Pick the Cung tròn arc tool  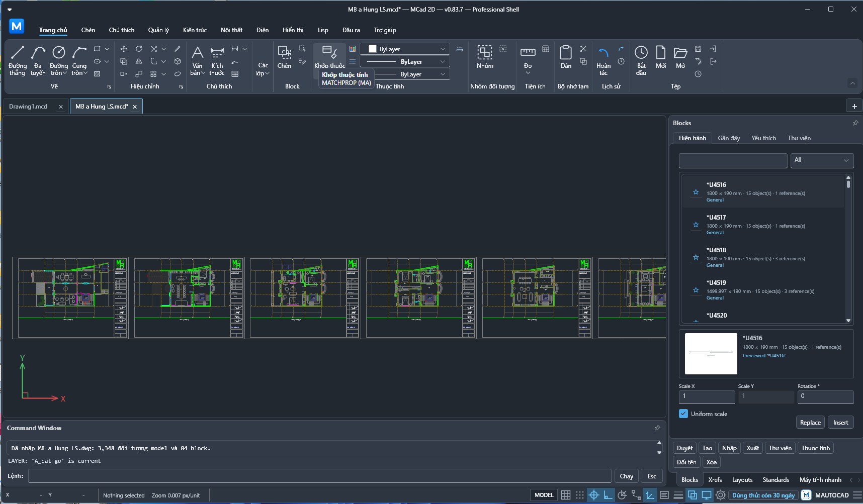coord(79,60)
